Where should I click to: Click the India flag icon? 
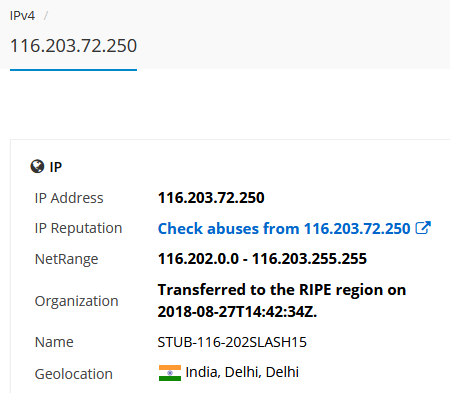point(170,373)
